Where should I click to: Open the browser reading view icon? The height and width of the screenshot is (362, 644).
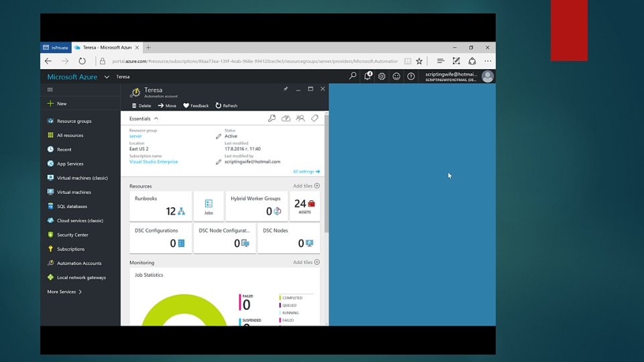pos(407,61)
